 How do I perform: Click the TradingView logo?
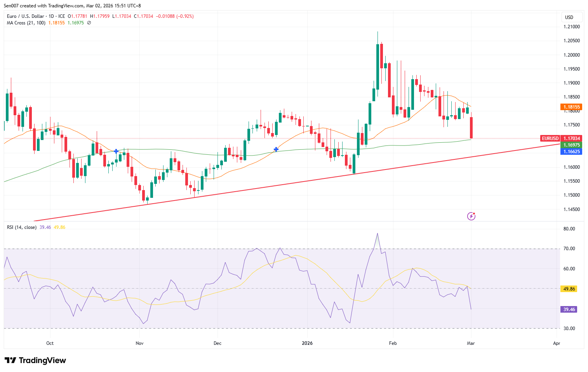(x=35, y=360)
